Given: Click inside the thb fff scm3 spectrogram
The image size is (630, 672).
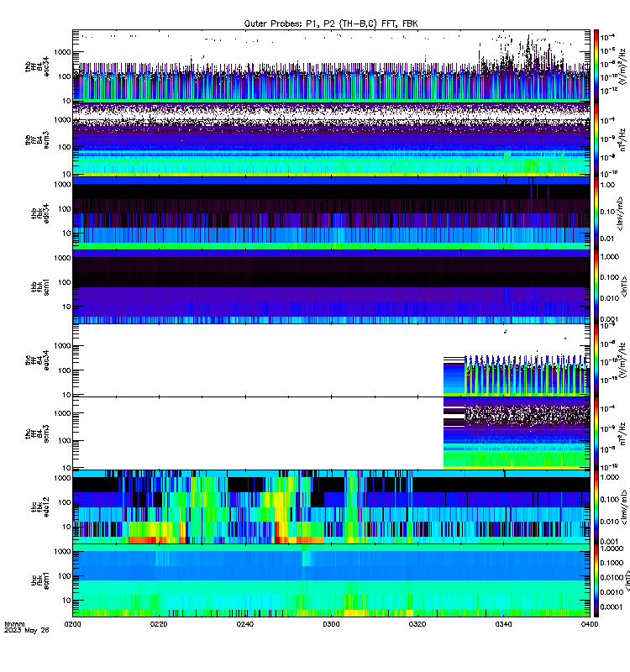Looking at the screenshot, I should click(x=331, y=139).
